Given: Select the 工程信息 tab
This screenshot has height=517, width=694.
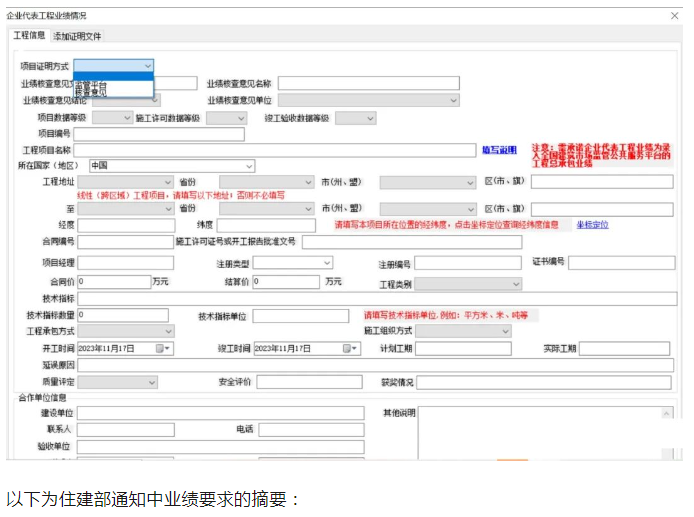Looking at the screenshot, I should pyautogui.click(x=28, y=36).
